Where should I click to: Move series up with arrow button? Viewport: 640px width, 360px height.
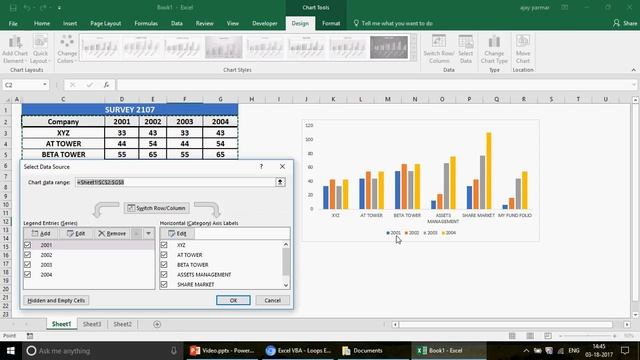[x=137, y=233]
